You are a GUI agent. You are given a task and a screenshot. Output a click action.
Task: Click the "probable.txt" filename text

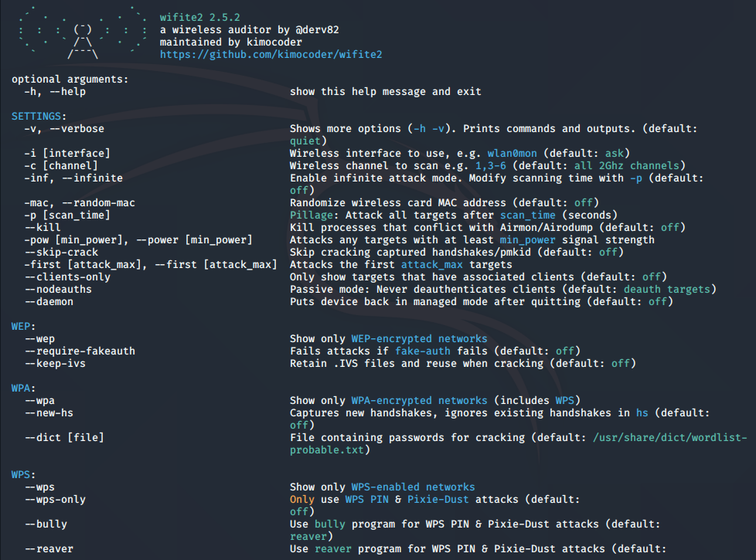tap(327, 450)
